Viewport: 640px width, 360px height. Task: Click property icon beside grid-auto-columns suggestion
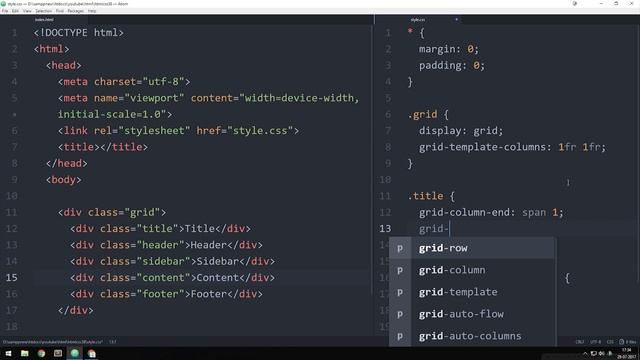[x=400, y=336]
